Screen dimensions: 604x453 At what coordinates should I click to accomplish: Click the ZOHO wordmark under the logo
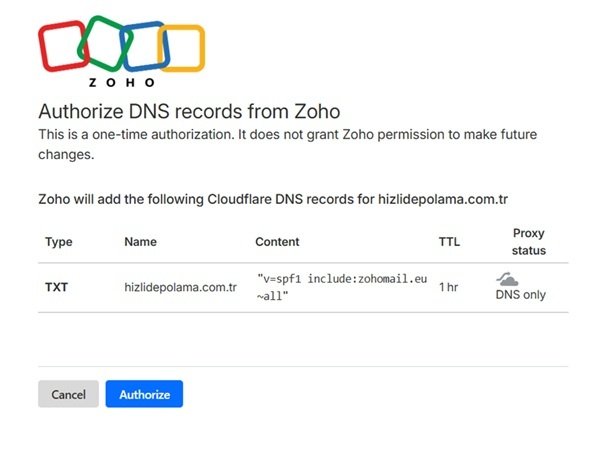[x=121, y=83]
